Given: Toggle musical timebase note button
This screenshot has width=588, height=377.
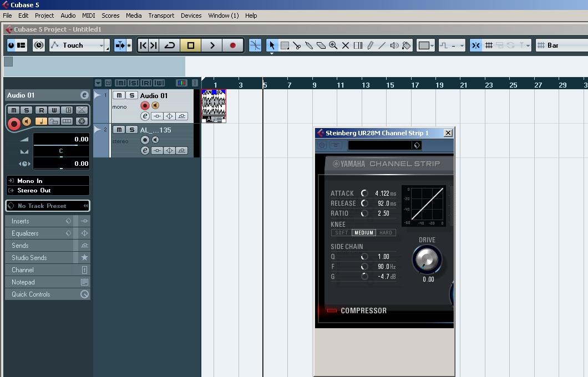Looking at the screenshot, I should pyautogui.click(x=41, y=121).
